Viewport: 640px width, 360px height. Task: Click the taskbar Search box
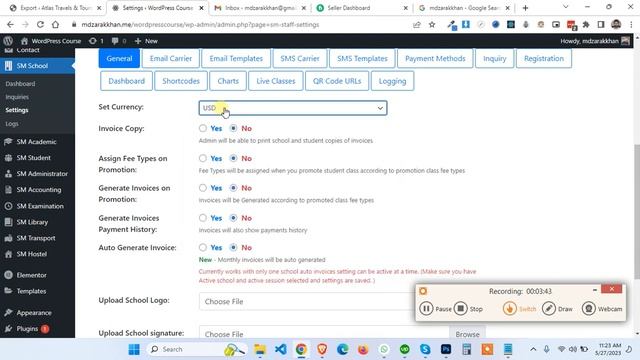pyautogui.click(x=197, y=349)
